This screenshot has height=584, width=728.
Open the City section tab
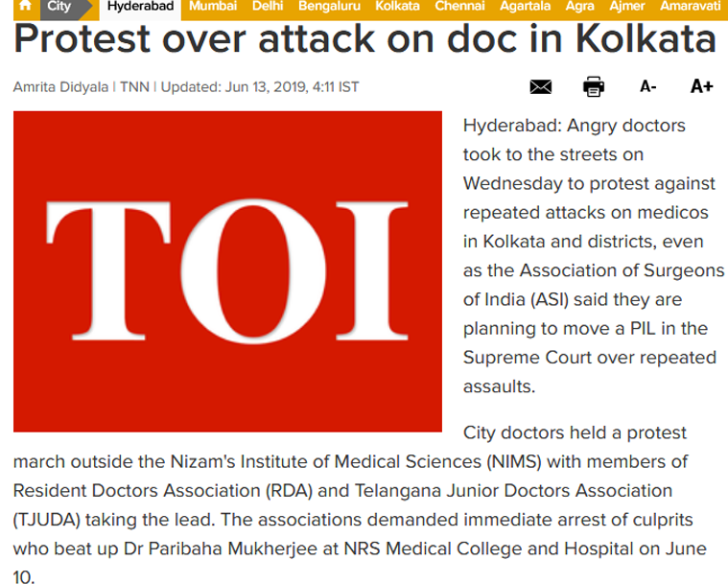59,6
